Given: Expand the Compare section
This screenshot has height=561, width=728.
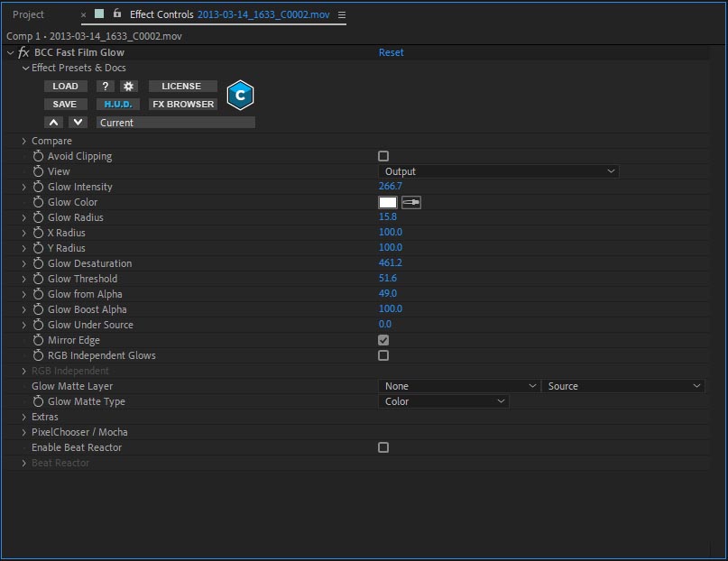Looking at the screenshot, I should (23, 141).
